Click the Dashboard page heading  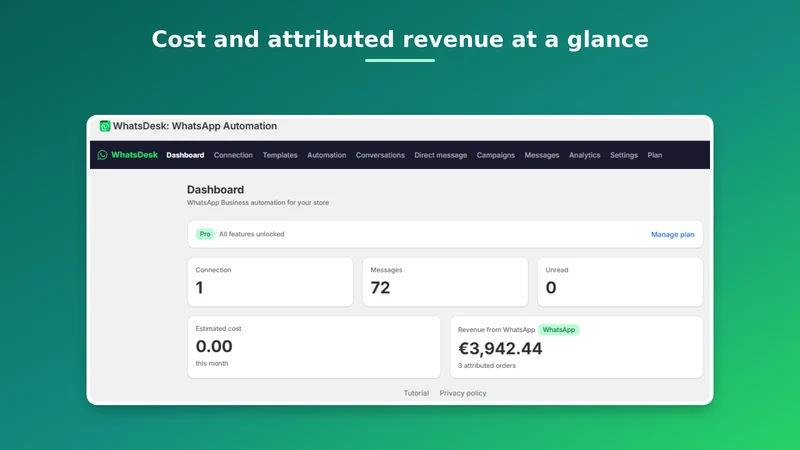click(215, 190)
